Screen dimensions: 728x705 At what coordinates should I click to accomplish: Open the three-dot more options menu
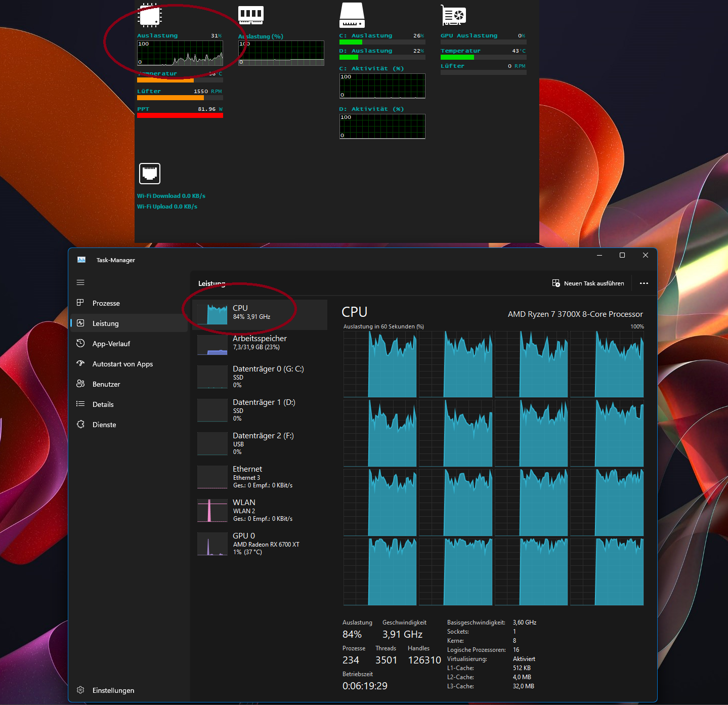(644, 283)
